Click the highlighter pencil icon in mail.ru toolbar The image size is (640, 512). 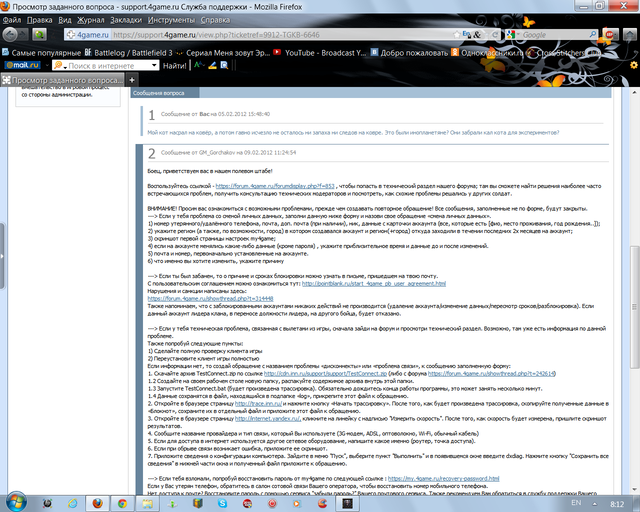click(x=212, y=65)
